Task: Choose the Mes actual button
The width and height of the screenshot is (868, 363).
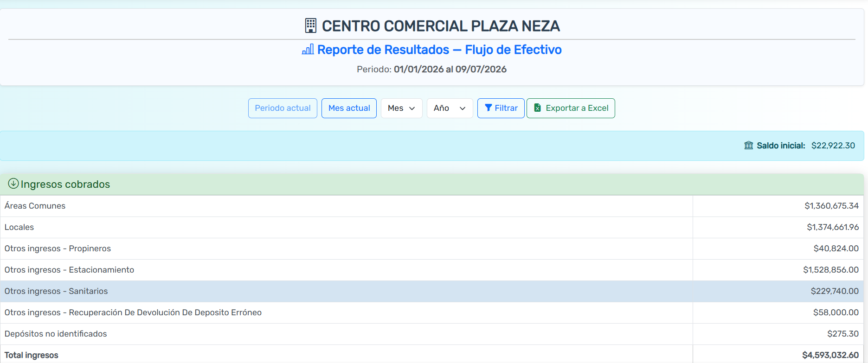Action: tap(349, 108)
